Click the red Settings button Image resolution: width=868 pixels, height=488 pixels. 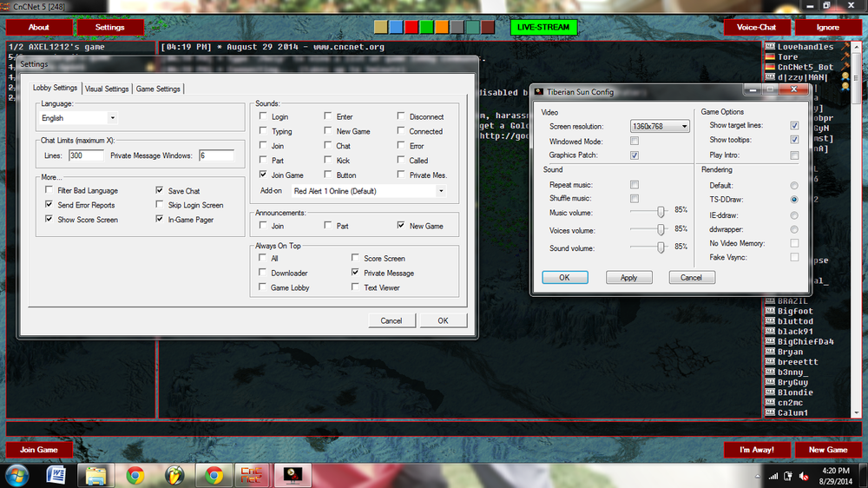[x=109, y=27]
